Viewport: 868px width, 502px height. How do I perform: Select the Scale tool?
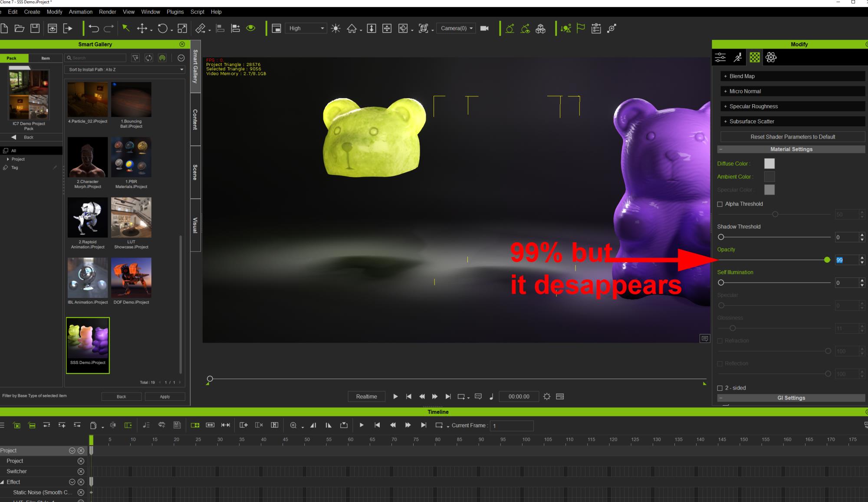(x=182, y=28)
